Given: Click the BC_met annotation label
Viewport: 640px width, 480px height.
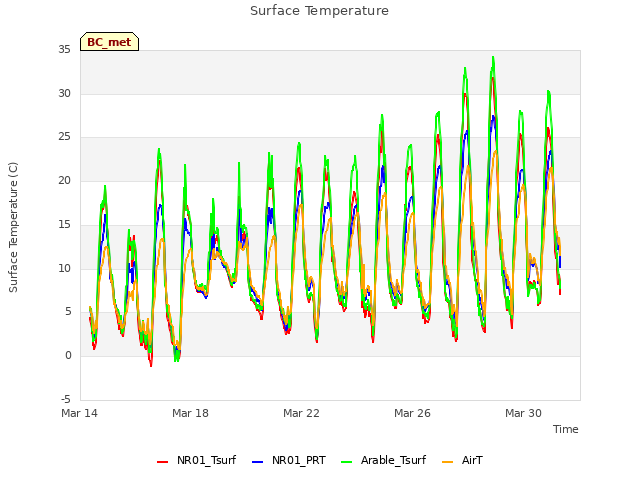Looking at the screenshot, I should pos(109,42).
